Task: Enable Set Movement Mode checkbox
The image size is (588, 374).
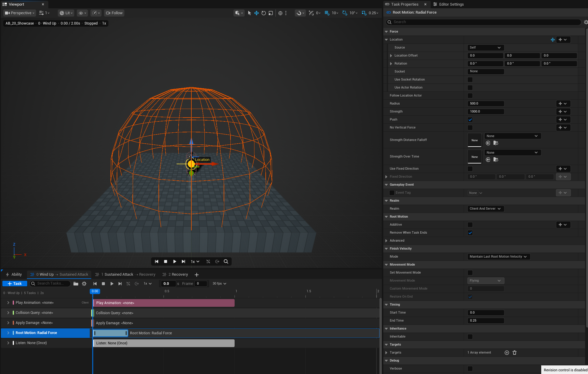Action: coord(470,273)
